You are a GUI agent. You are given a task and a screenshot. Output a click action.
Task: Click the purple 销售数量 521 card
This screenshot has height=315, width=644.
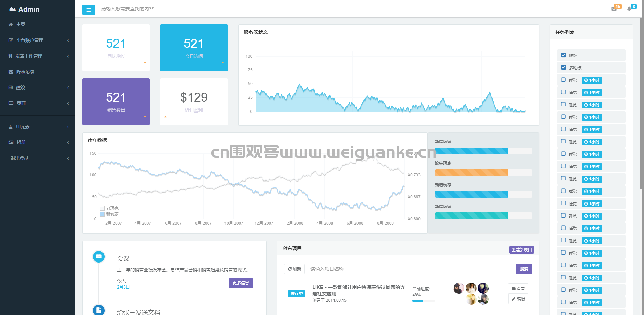pyautogui.click(x=116, y=102)
